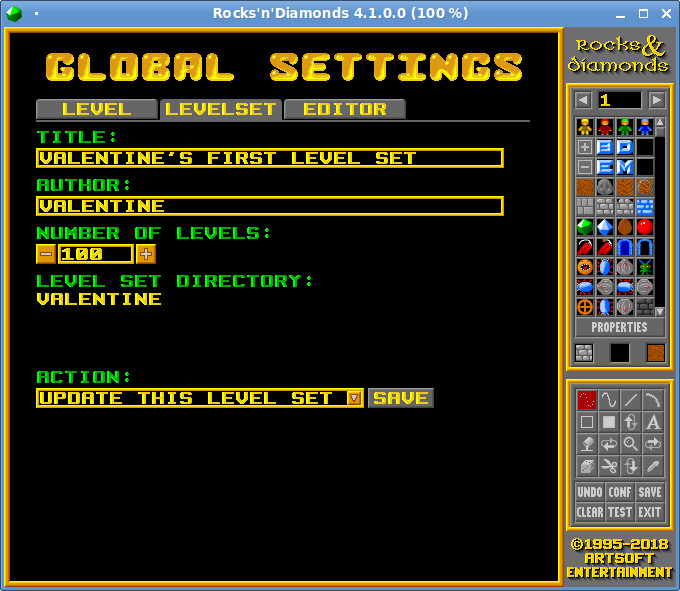Image resolution: width=680 pixels, height=591 pixels.
Task: Go to next element list page arrow
Action: tap(657, 100)
